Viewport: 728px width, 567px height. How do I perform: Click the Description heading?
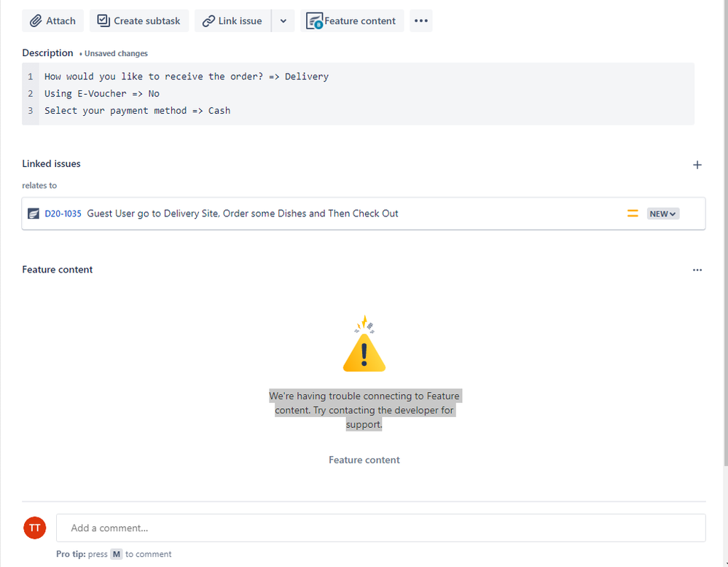[47, 53]
